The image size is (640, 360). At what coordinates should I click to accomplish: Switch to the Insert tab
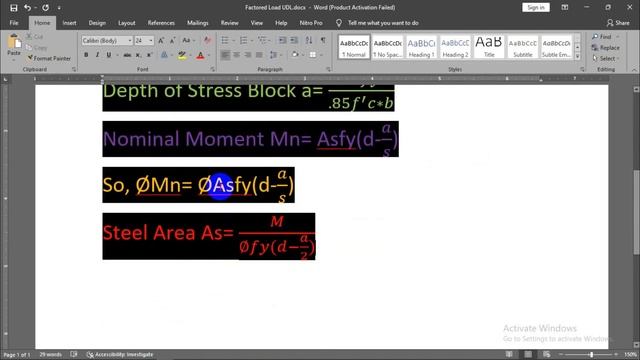[x=69, y=23]
